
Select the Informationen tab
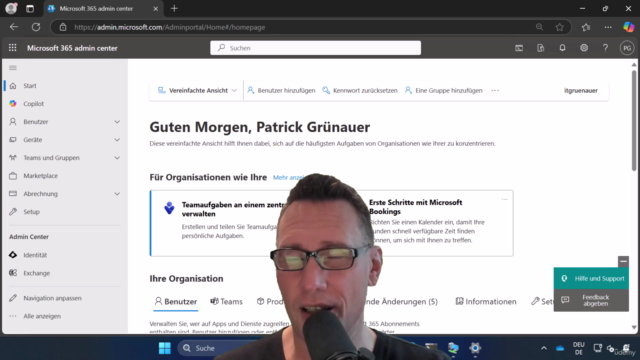click(486, 302)
